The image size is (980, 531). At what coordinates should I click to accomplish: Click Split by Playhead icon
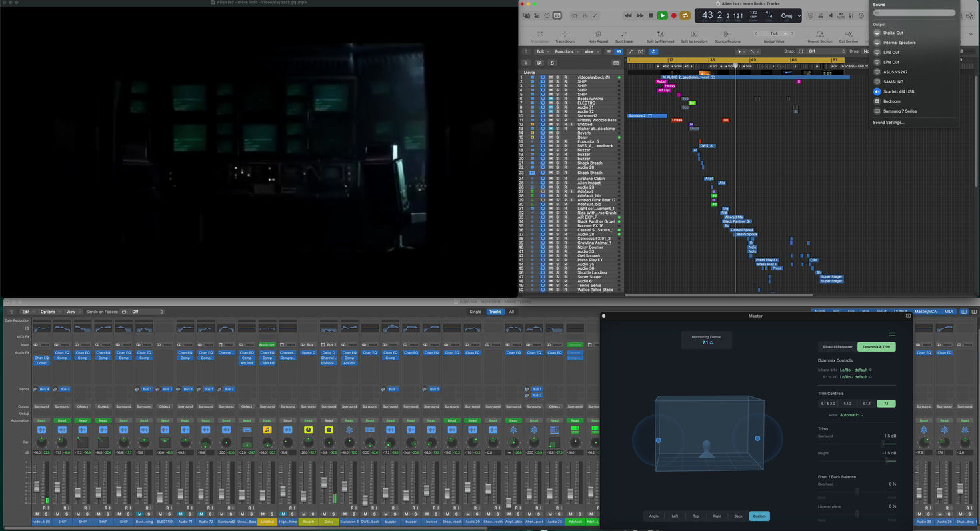coord(660,33)
